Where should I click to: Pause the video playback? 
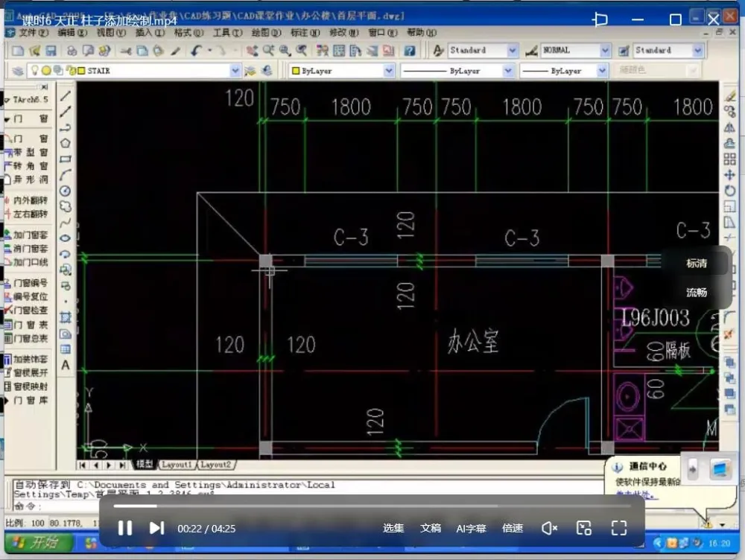pyautogui.click(x=125, y=528)
